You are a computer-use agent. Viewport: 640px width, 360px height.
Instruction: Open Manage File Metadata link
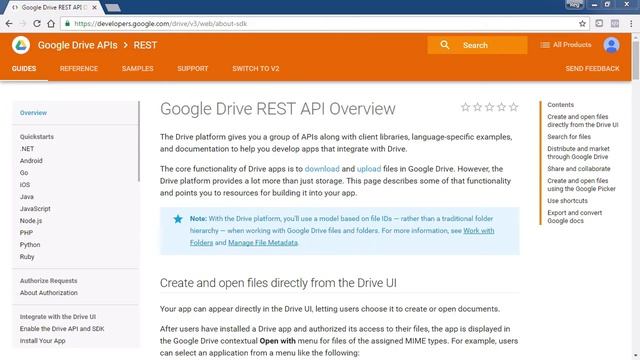point(263,243)
